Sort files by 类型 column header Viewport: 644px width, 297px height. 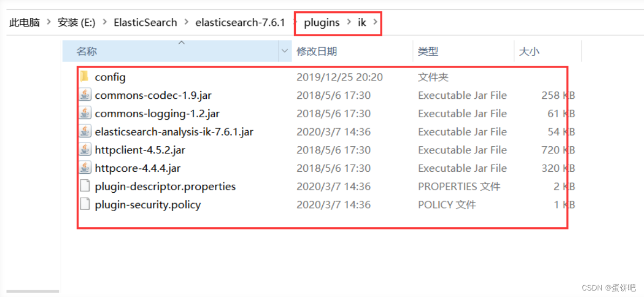pyautogui.click(x=428, y=51)
